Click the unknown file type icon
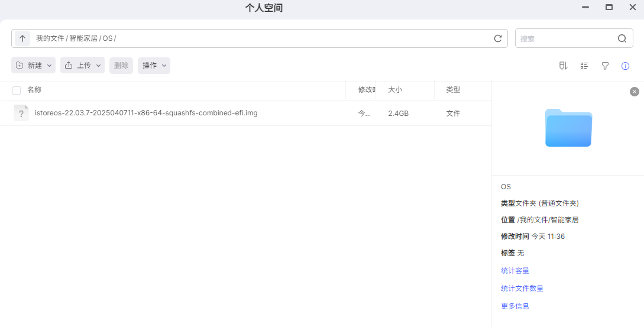The image size is (644, 327). point(21,113)
